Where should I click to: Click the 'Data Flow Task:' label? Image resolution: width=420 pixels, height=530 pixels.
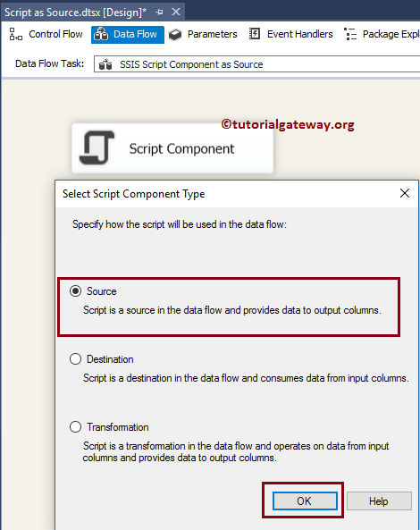click(x=50, y=63)
